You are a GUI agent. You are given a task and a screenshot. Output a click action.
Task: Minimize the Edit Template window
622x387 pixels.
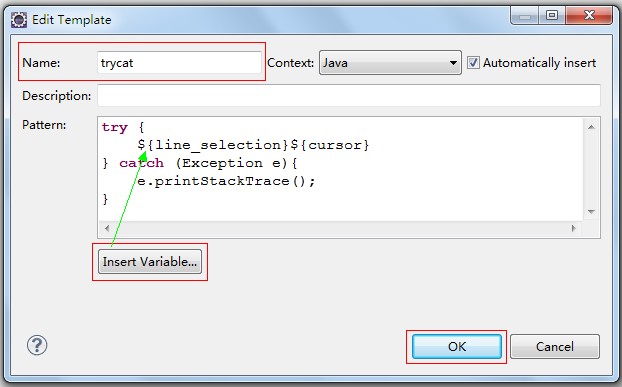(524, 16)
